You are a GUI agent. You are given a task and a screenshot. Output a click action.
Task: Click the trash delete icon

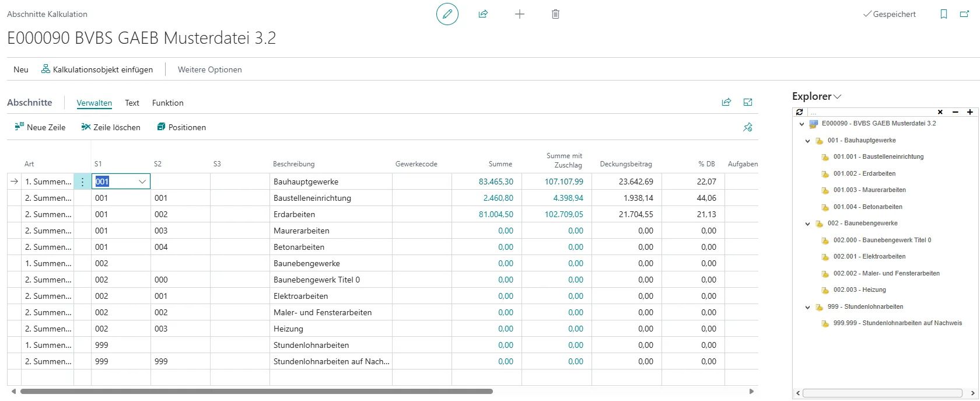(x=555, y=14)
